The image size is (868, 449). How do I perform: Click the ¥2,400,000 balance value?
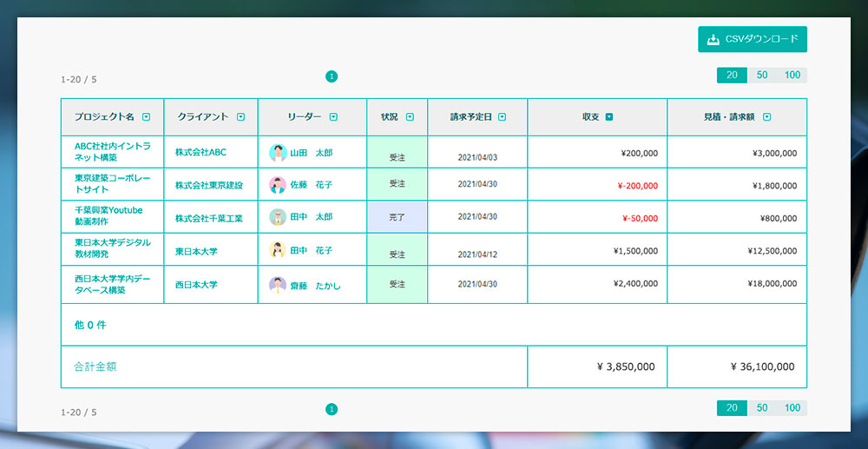pos(636,283)
